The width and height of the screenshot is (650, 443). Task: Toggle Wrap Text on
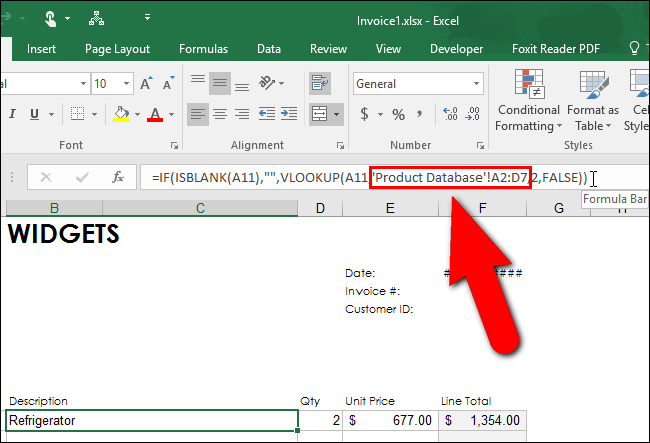pos(321,85)
